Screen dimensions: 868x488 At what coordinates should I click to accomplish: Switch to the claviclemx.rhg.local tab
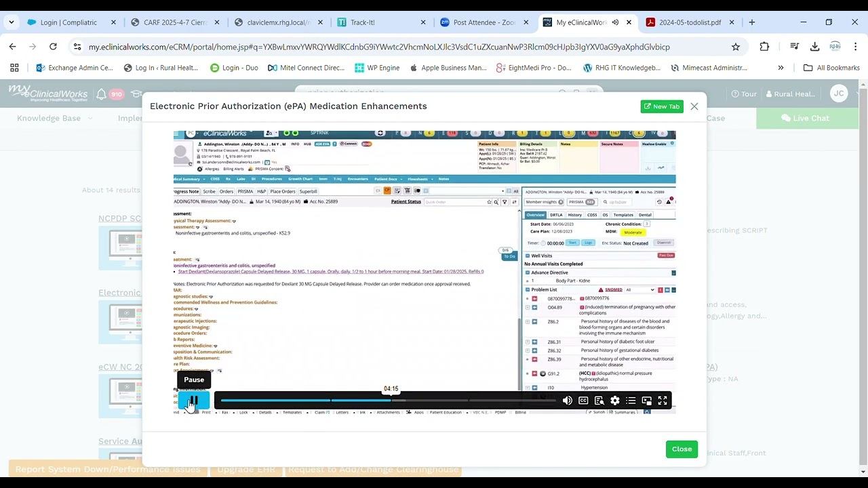coord(278,22)
